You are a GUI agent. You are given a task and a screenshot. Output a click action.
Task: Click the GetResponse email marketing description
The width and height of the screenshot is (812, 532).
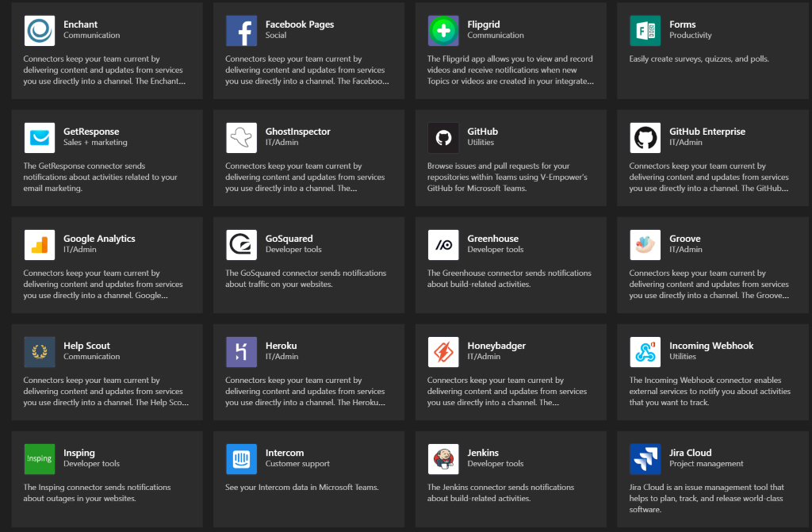[x=100, y=177]
